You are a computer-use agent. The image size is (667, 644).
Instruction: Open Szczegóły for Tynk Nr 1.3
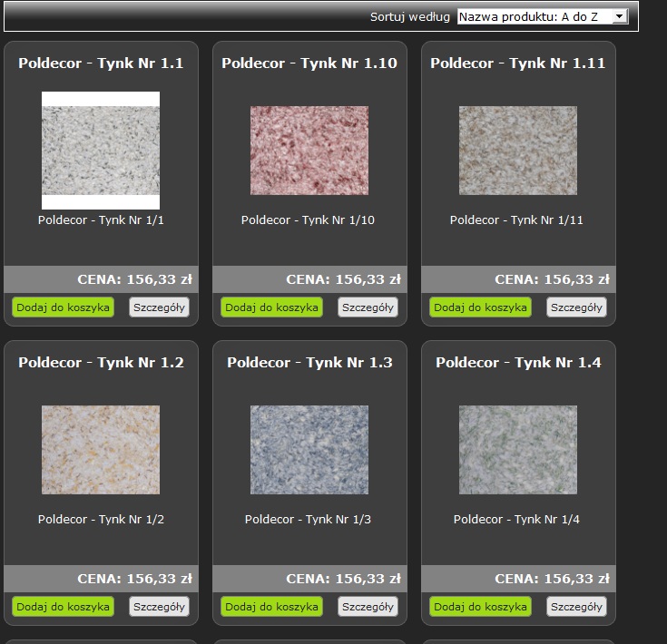[368, 607]
